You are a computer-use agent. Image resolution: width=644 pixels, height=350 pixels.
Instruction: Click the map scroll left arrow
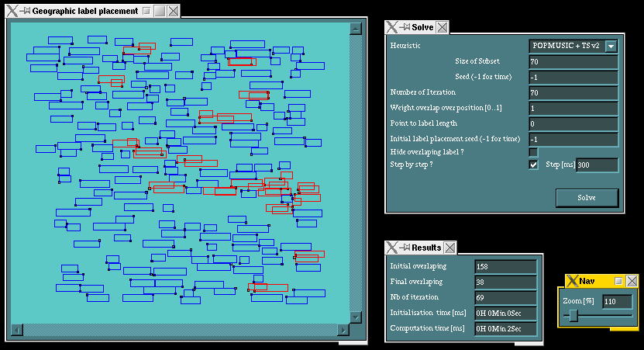pyautogui.click(x=17, y=330)
